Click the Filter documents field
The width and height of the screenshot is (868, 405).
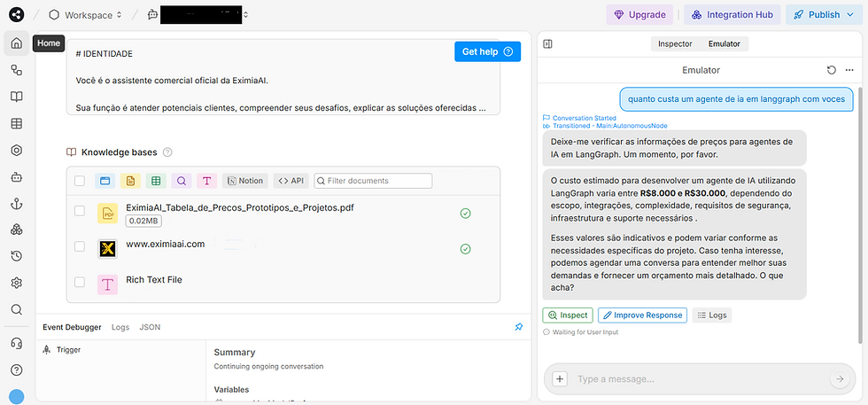coord(373,181)
